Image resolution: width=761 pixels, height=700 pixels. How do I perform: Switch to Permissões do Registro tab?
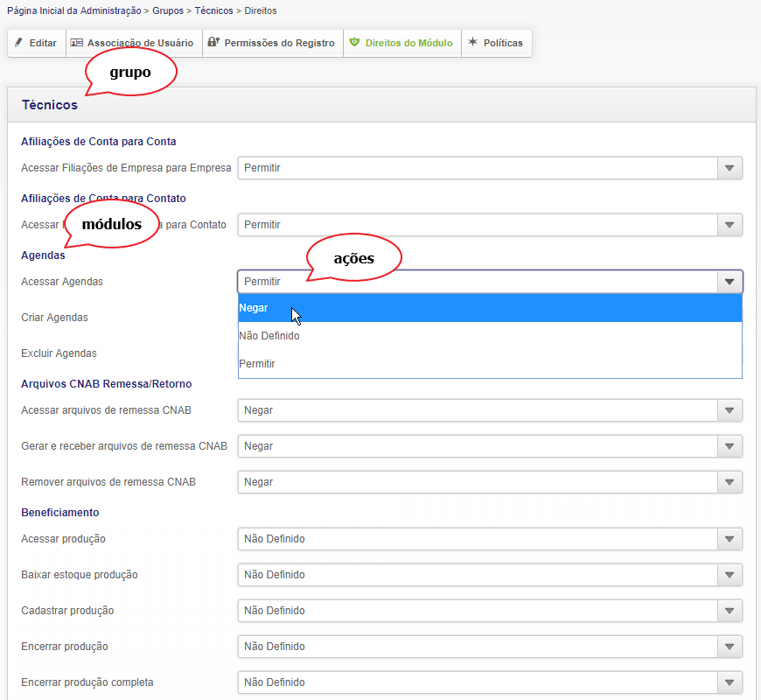tap(278, 43)
